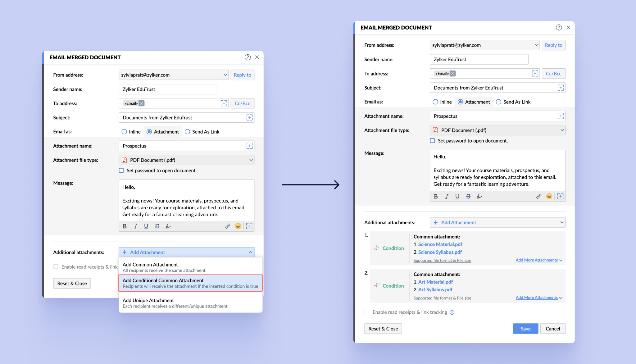Click insert link icon in left message toolbar
The width and height of the screenshot is (636, 364).
[x=228, y=226]
